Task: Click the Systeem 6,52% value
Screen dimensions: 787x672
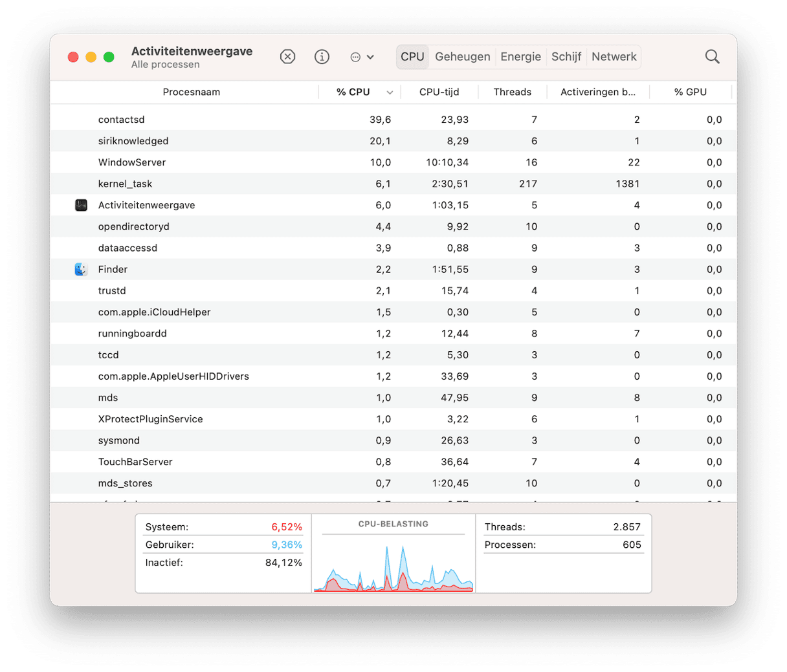Action: [x=287, y=527]
